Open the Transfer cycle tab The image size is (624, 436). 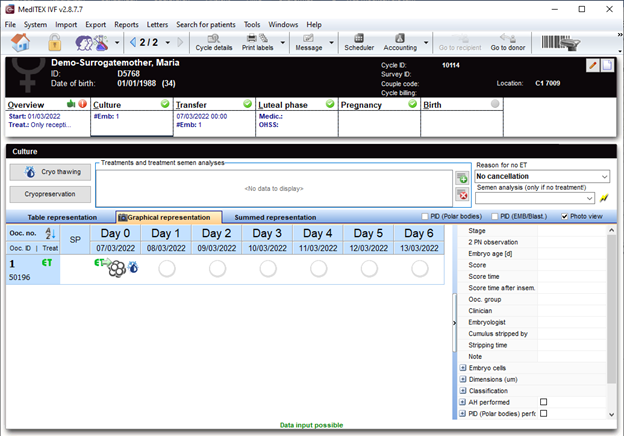coord(214,117)
